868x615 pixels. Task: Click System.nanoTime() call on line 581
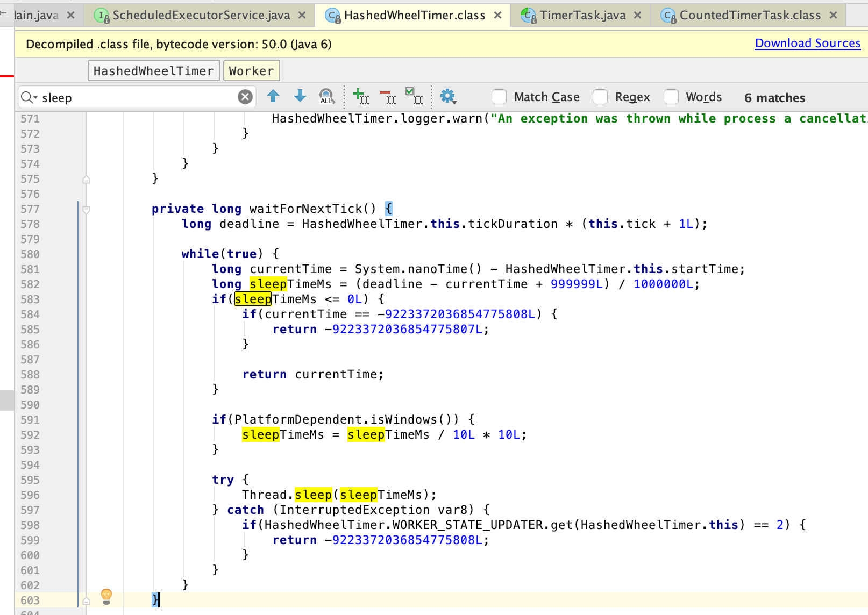(x=419, y=269)
